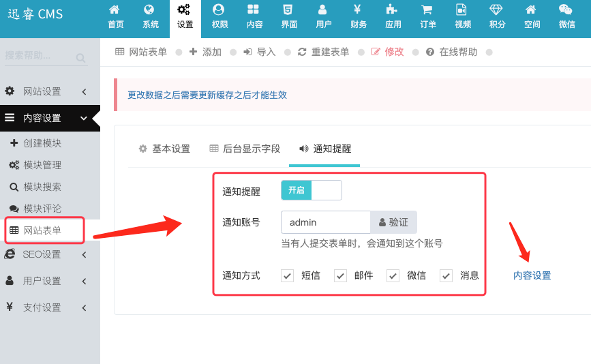Click the 内容设置 blue link
Image resolution: width=591 pixels, height=364 pixels.
coord(532,276)
